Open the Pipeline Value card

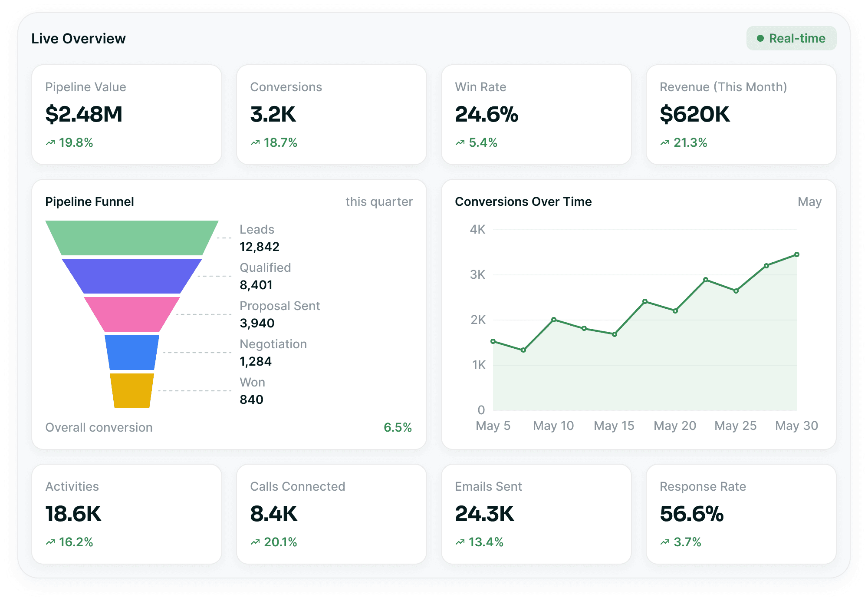click(127, 115)
